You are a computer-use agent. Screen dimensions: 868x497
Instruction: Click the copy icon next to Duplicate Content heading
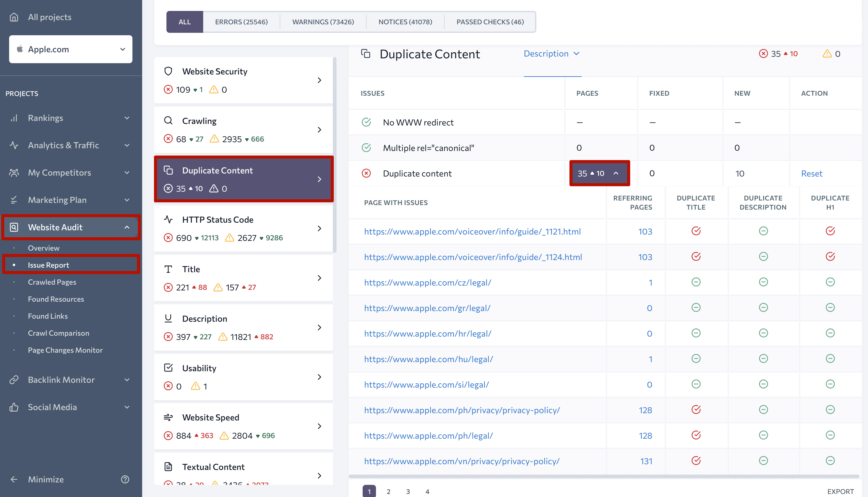366,54
